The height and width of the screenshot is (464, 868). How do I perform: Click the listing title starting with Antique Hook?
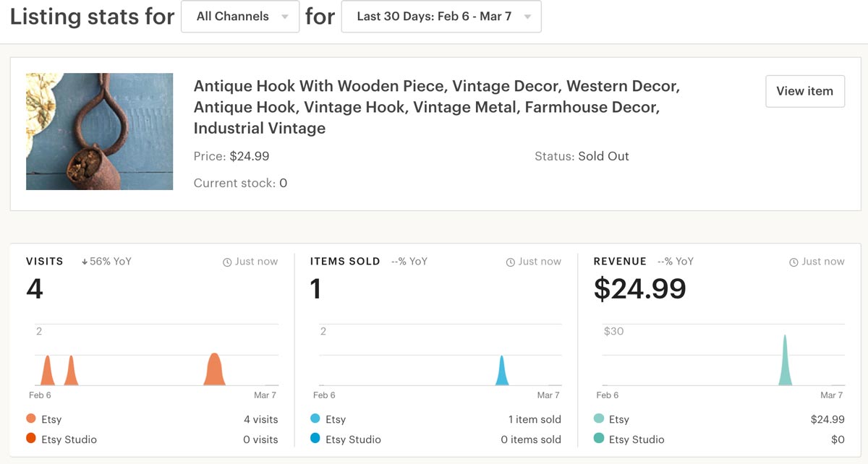coord(437,107)
